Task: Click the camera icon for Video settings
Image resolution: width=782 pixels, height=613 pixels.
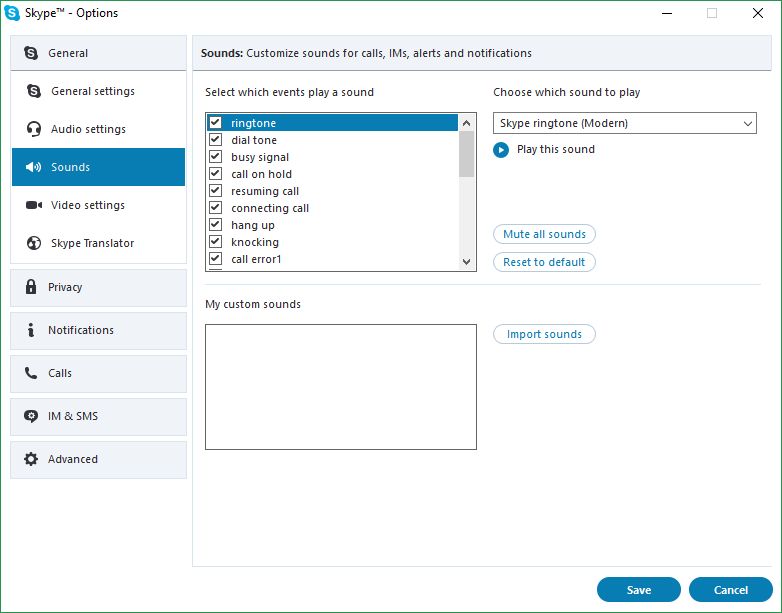Action: 34,205
